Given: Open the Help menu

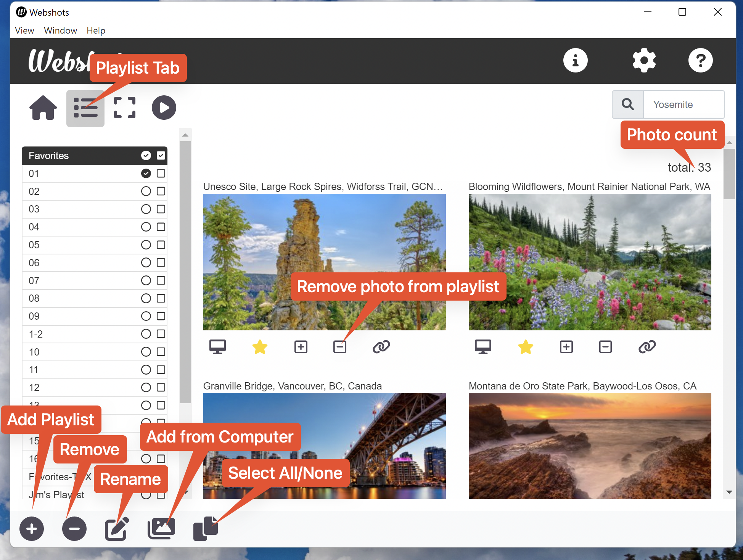Looking at the screenshot, I should tap(96, 31).
